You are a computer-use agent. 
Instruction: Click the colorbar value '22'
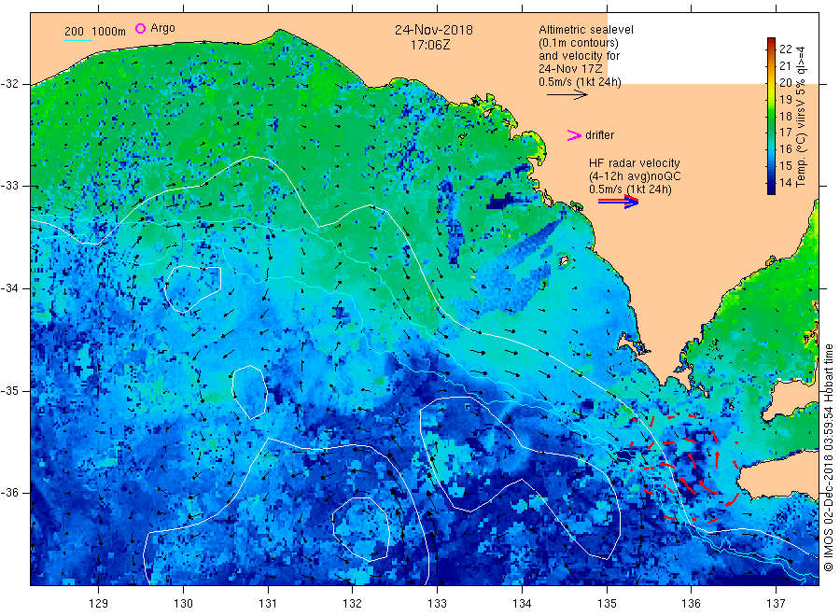point(785,49)
